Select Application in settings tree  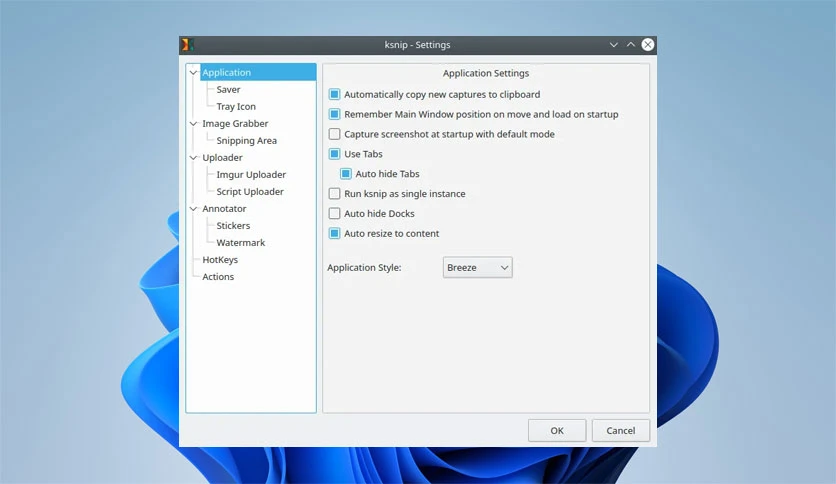[x=227, y=72]
